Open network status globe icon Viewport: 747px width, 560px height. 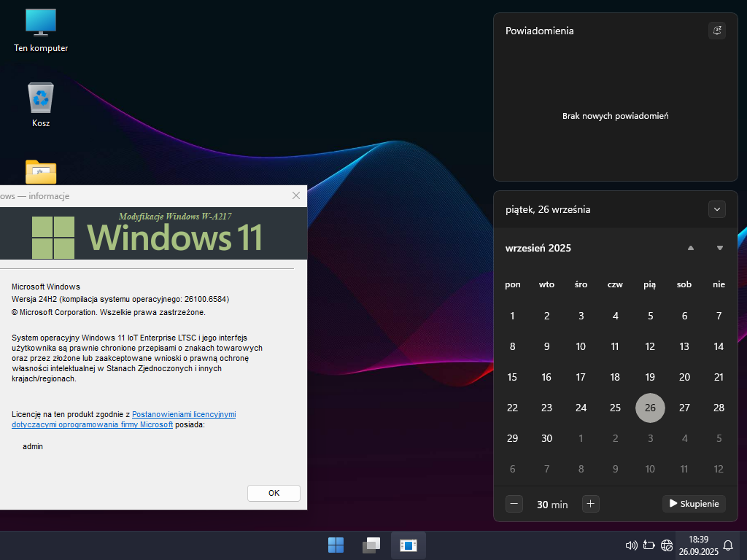(667, 545)
